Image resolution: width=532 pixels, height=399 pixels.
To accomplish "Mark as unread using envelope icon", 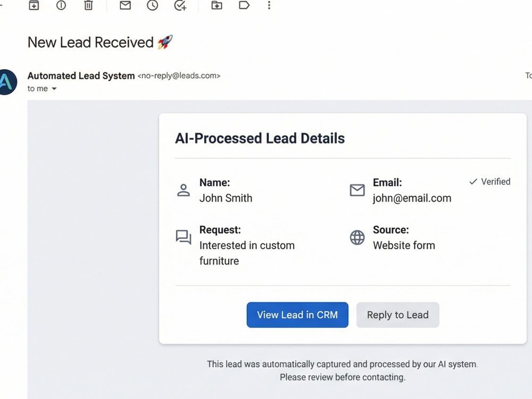I will pos(125,5).
